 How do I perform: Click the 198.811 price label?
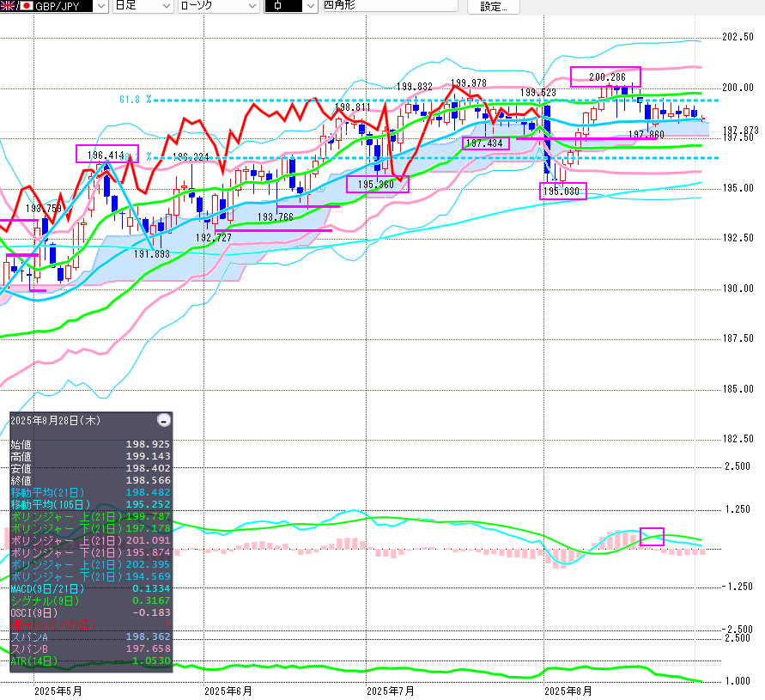point(353,107)
